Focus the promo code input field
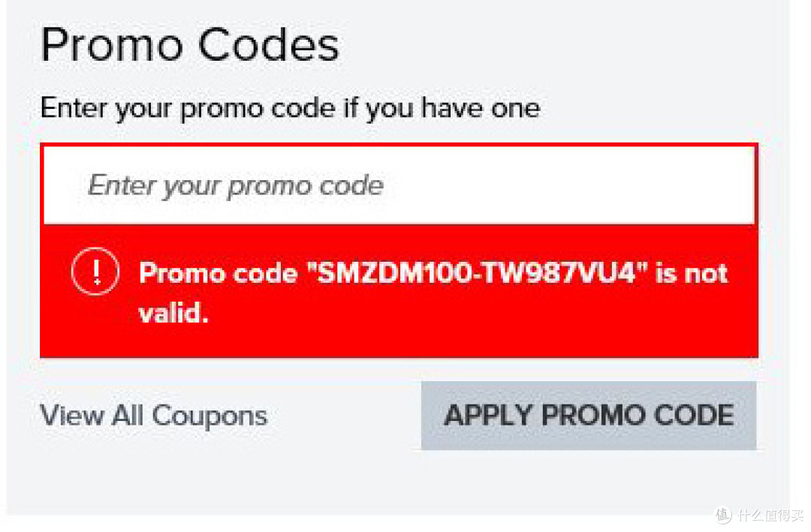This screenshot has width=811, height=532. click(x=399, y=185)
